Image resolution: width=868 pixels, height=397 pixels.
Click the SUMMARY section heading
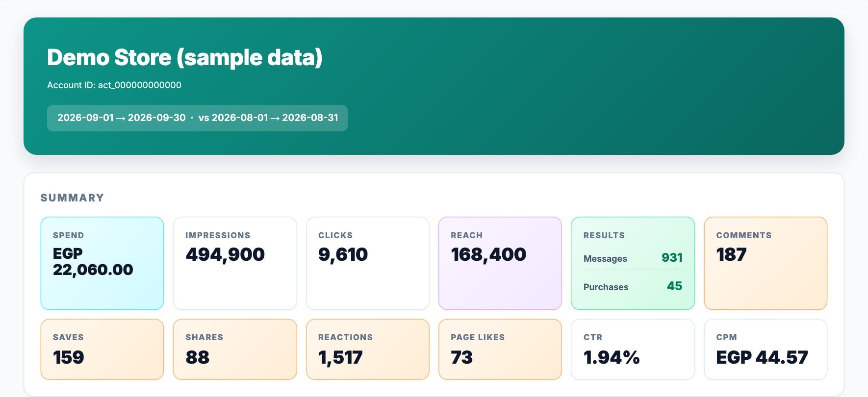[x=72, y=198]
